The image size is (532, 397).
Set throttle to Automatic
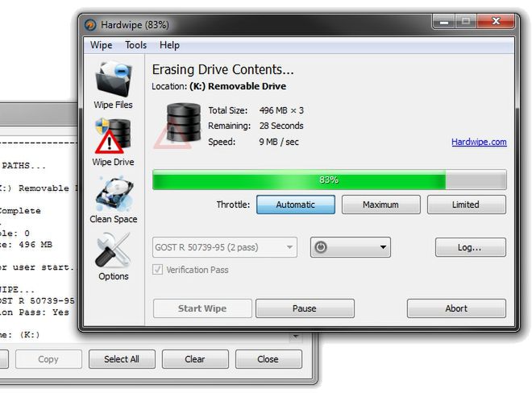pyautogui.click(x=296, y=205)
